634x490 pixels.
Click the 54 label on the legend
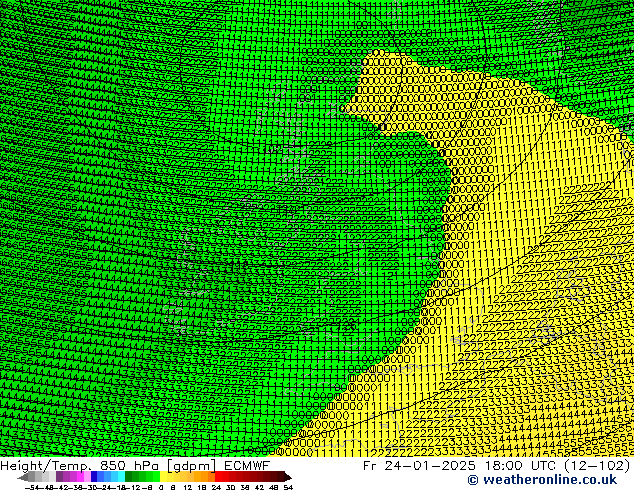pyautogui.click(x=288, y=488)
